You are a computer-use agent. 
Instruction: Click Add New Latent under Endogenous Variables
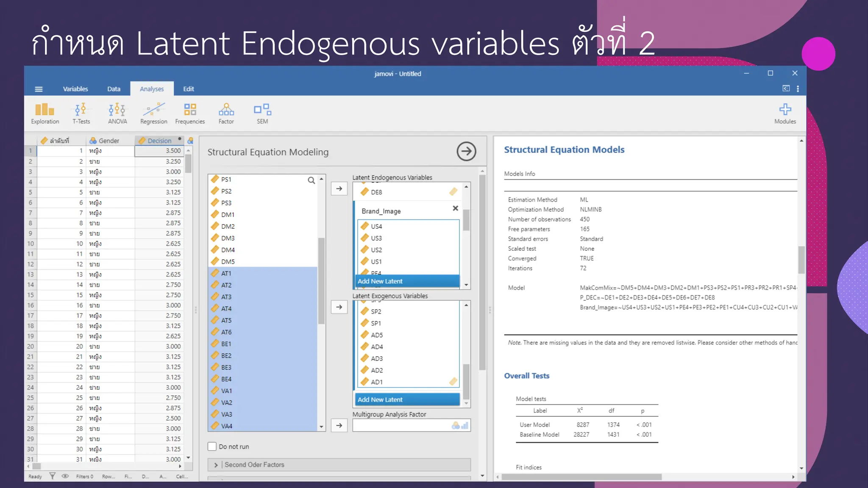(x=407, y=281)
